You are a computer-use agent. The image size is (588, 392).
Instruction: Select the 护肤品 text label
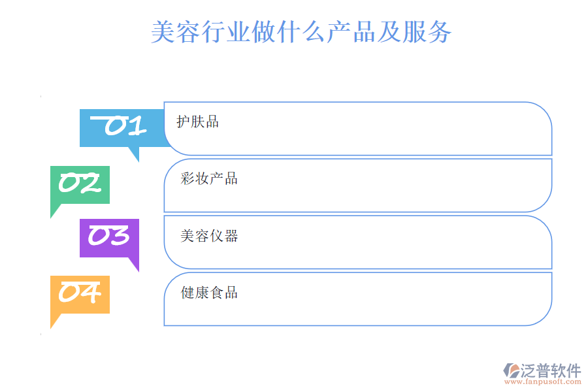point(197,122)
